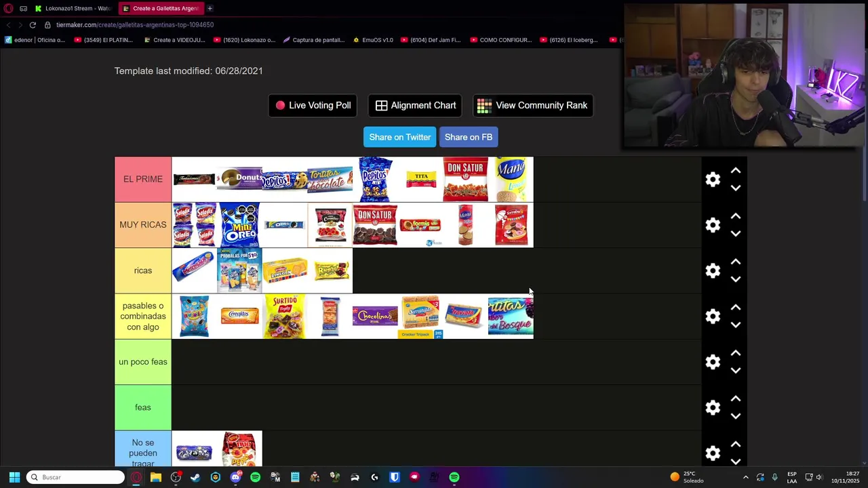
Task: Open volume control in system tray
Action: click(x=819, y=477)
